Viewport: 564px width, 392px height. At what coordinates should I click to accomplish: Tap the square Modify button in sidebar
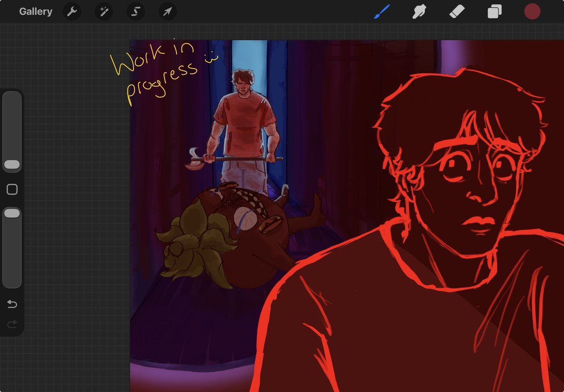(x=12, y=189)
